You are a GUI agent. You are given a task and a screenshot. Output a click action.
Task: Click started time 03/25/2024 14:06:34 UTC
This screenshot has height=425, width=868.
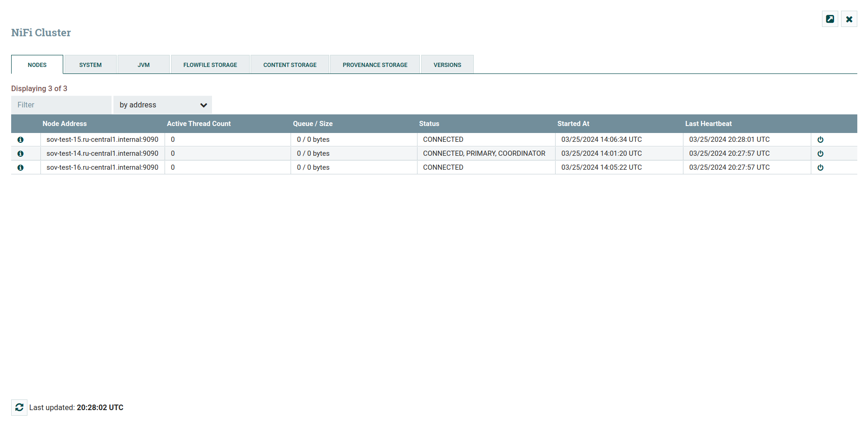602,139
